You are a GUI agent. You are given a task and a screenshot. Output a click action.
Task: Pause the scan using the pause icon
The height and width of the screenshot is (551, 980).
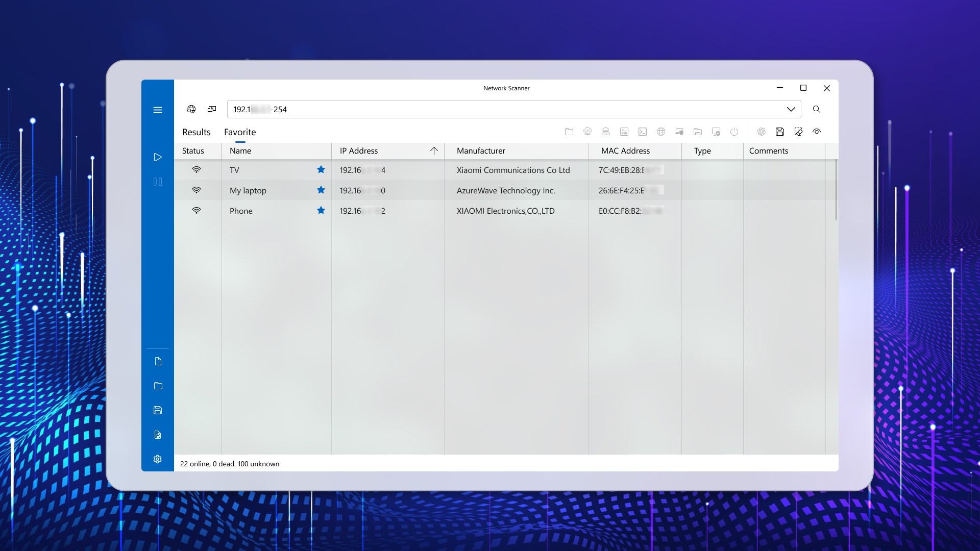[x=158, y=182]
